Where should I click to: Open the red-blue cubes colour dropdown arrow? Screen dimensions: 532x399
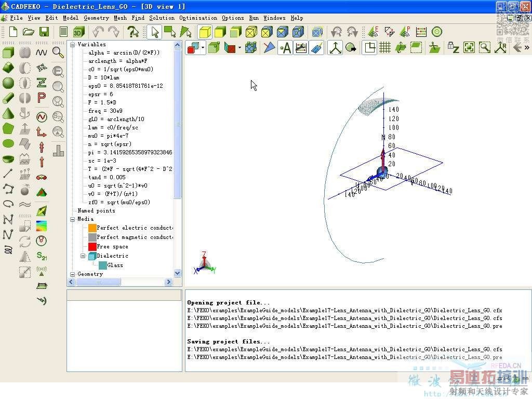tap(203, 48)
